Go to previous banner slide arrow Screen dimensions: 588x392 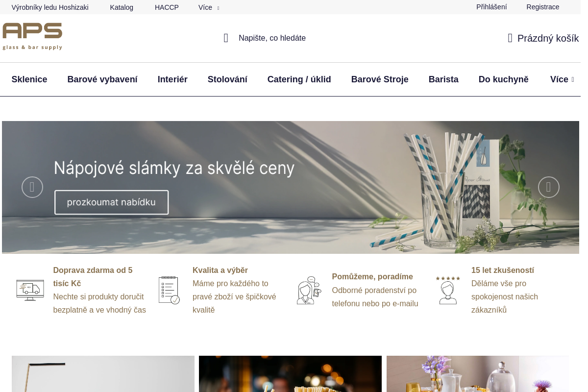point(32,187)
